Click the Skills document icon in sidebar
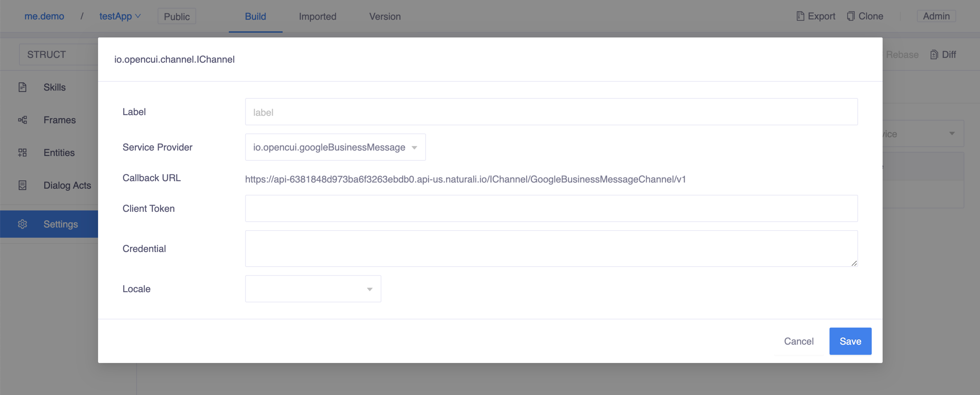Viewport: 980px width, 395px height. (22, 87)
